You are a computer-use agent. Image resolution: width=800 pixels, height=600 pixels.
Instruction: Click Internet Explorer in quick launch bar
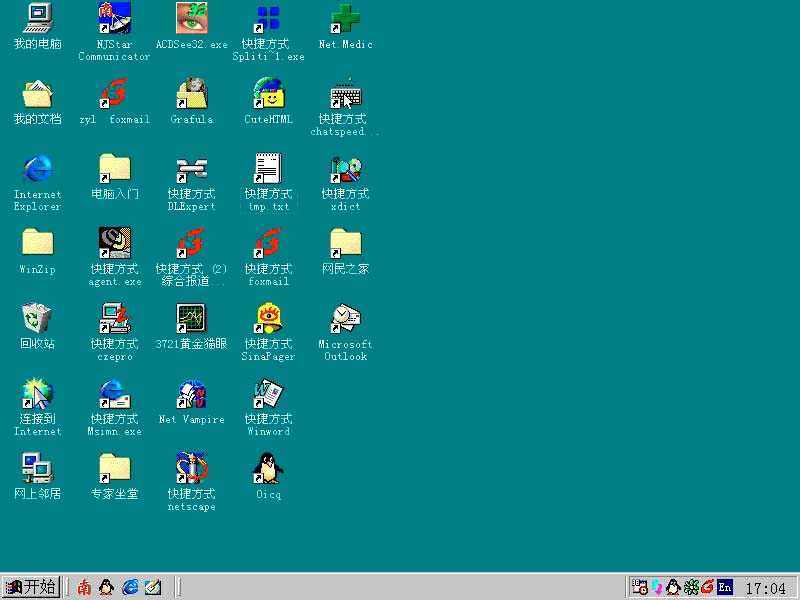[x=130, y=587]
